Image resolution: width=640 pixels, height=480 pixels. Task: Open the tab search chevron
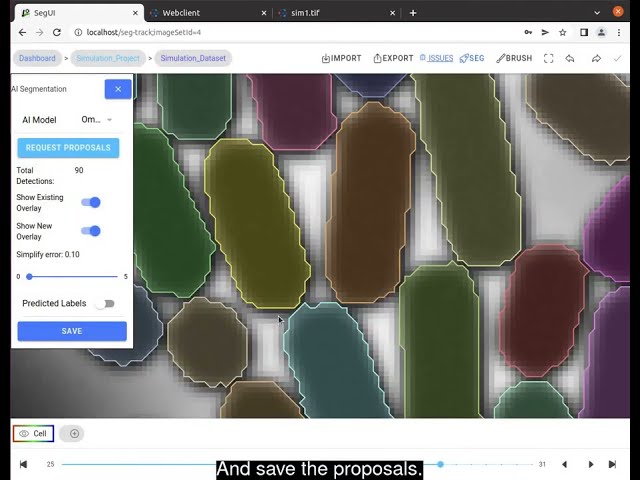(597, 13)
